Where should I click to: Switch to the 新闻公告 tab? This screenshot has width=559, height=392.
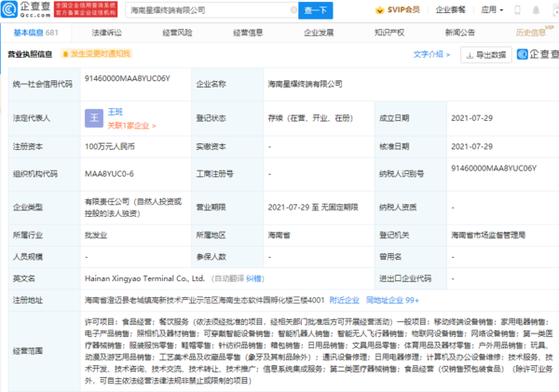[x=460, y=33]
